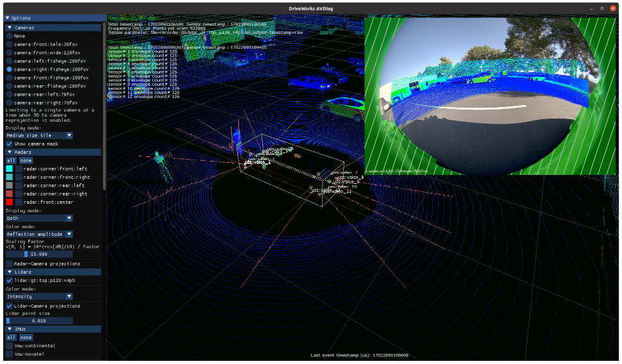Viewport: 622px width, 364px height.
Task: Collapse the Lidars section triangle
Action: coord(10,272)
